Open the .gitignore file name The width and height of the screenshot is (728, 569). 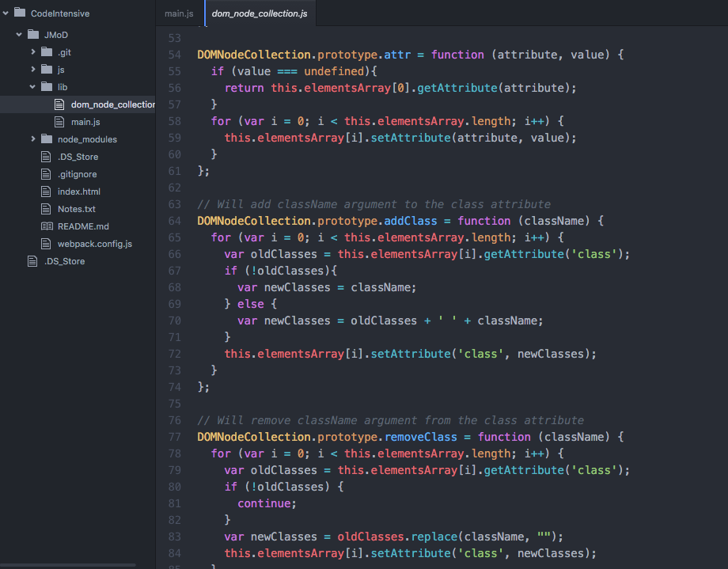[x=77, y=174]
